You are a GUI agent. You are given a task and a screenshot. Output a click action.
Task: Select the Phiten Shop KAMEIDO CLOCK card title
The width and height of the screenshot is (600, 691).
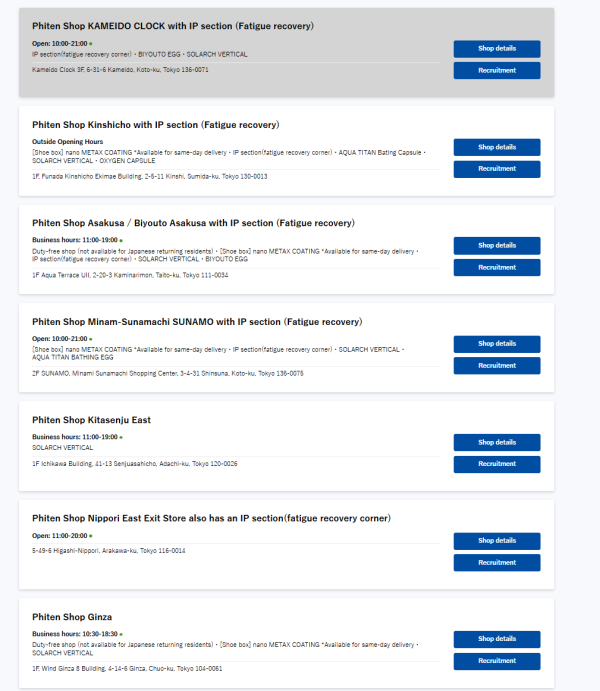click(172, 26)
